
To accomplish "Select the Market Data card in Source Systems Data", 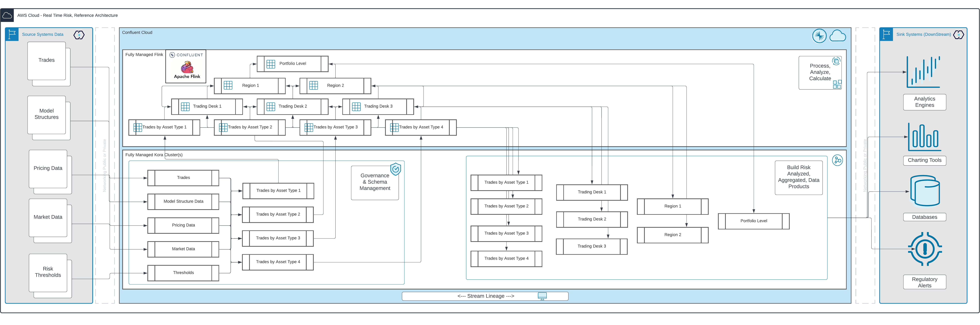I will click(48, 218).
